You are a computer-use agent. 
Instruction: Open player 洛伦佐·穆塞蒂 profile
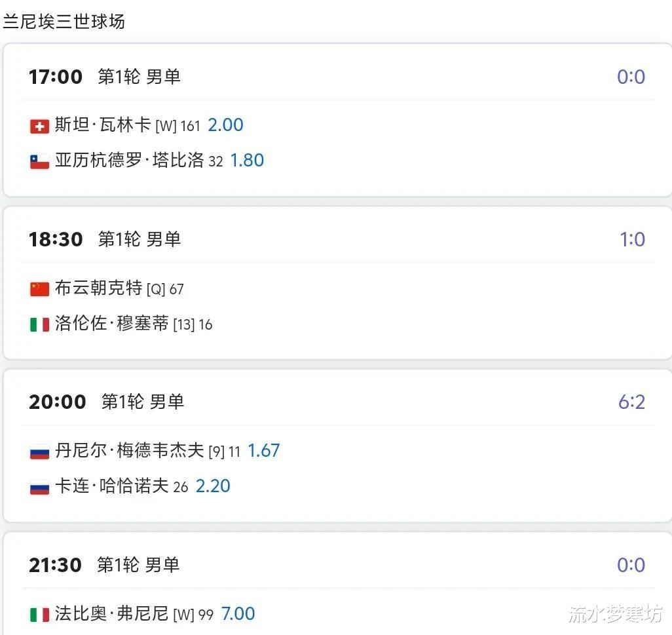click(x=112, y=323)
